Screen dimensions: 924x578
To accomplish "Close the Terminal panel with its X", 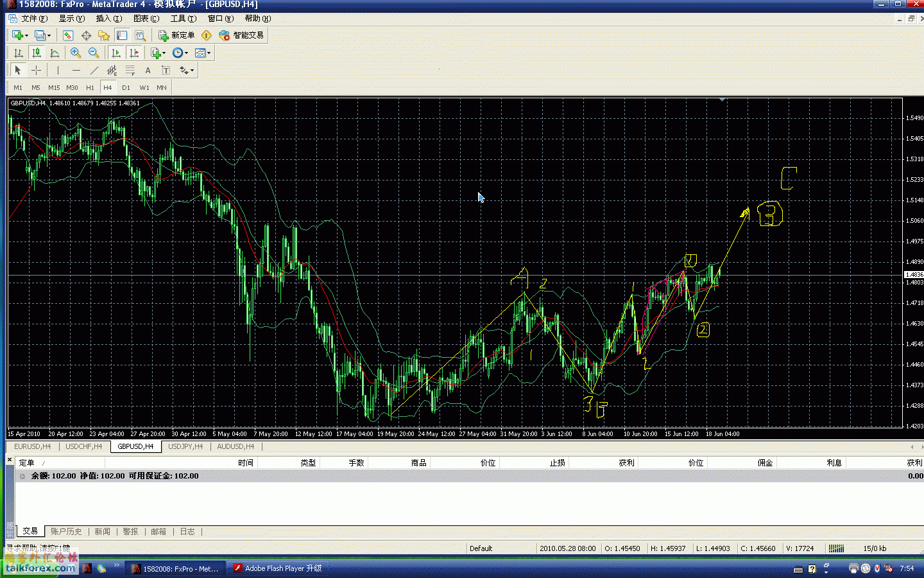I will (x=10, y=459).
